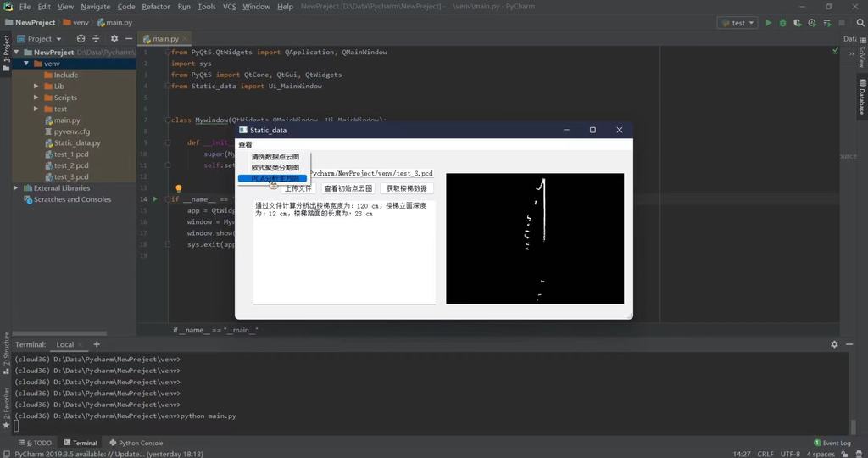Image resolution: width=868 pixels, height=458 pixels.
Task: Add a new terminal tab with plus icon
Action: point(97,344)
